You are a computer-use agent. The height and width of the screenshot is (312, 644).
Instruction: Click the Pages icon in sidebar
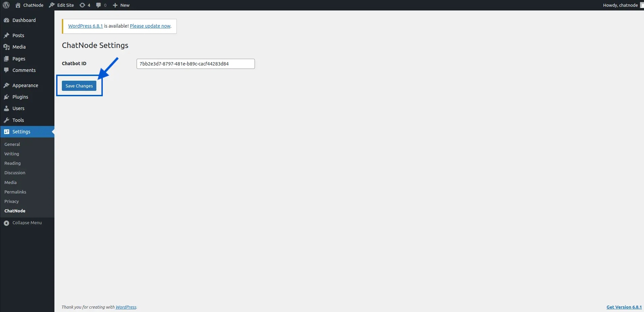coord(6,59)
